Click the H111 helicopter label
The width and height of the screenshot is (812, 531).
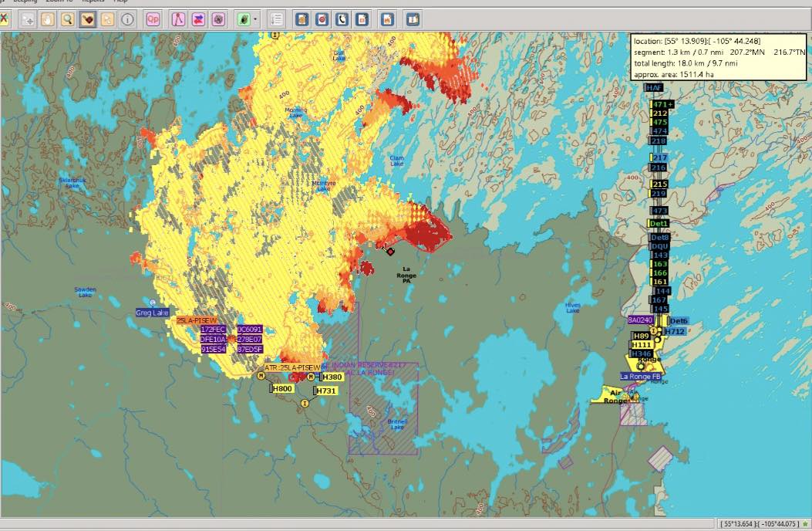coord(642,345)
